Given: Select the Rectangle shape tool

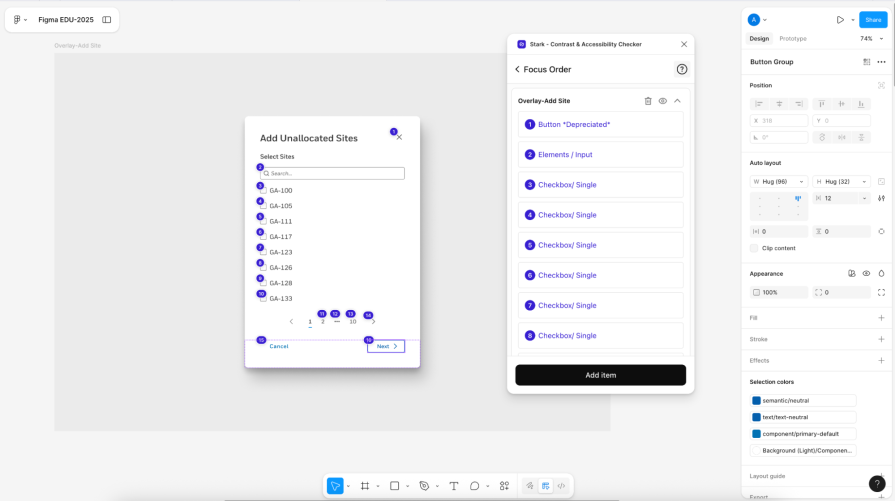Looking at the screenshot, I should pos(394,486).
